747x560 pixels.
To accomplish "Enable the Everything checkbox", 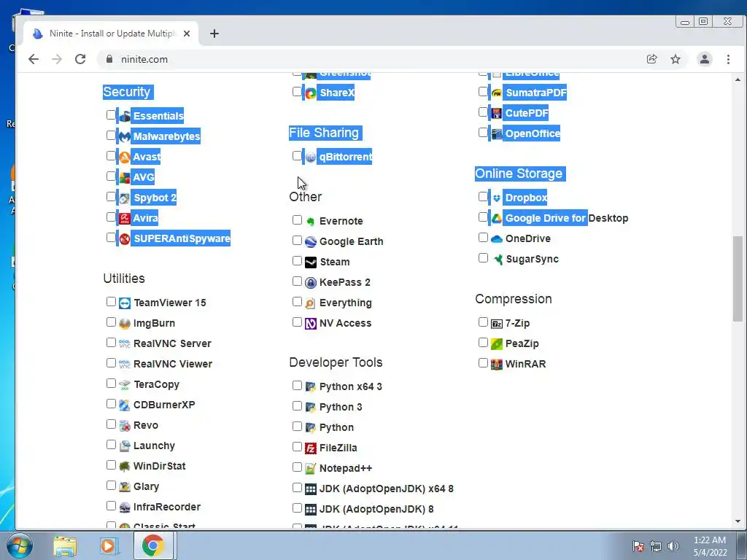I will point(298,302).
